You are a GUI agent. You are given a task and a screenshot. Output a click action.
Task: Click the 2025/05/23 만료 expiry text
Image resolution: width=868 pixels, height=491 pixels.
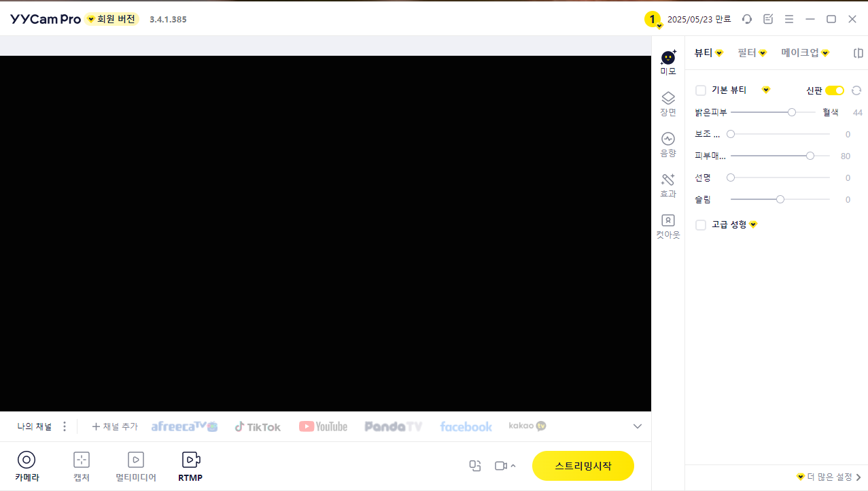coord(699,19)
